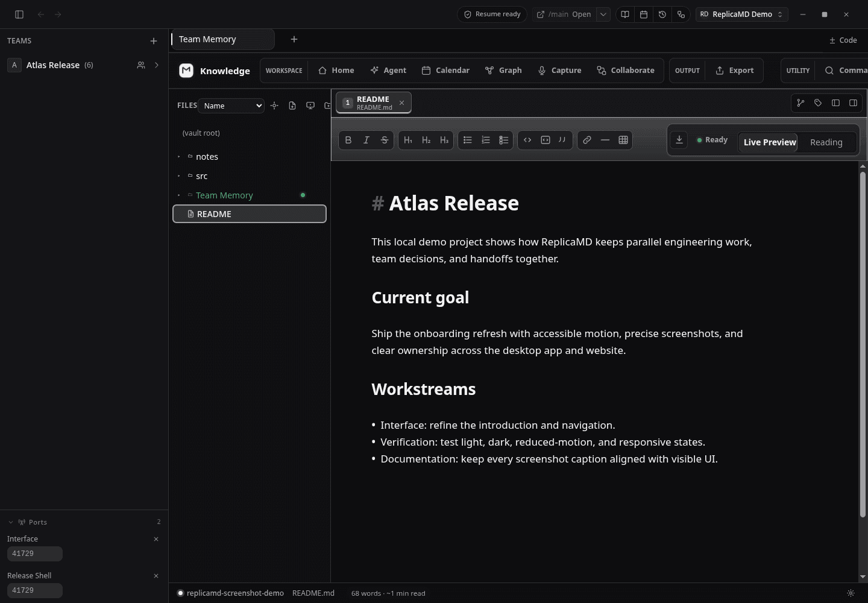The image size is (868, 603).
Task: Open the Calendar view
Action: (445, 71)
